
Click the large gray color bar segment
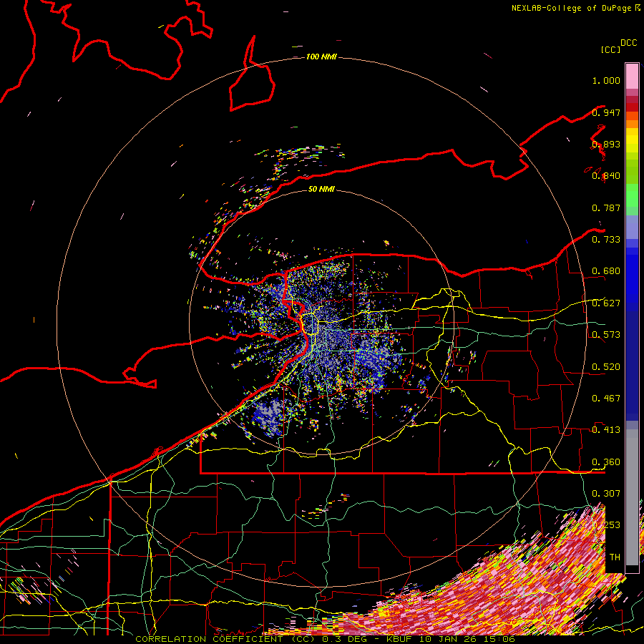(x=632, y=497)
